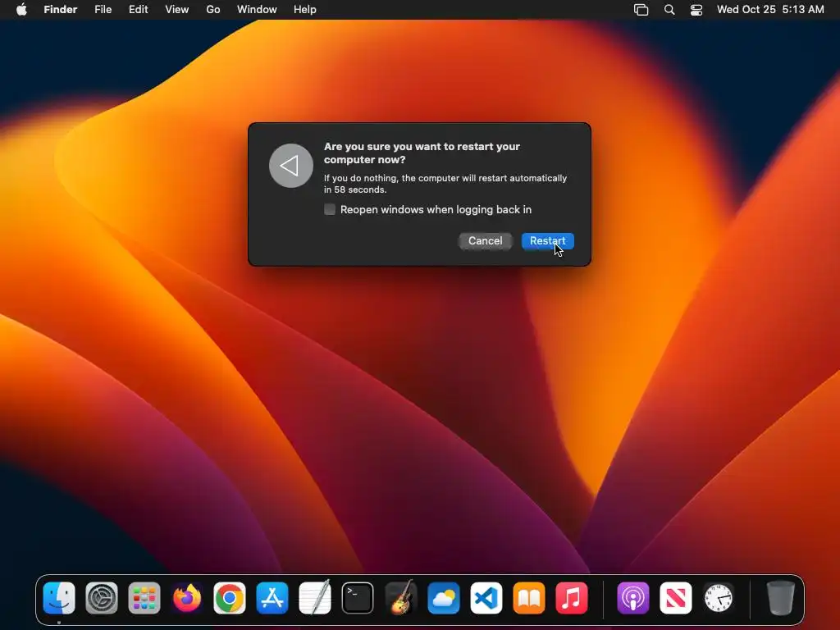Open Stage Manager windows icon in menu bar
Viewport: 840px width, 630px height.
(641, 10)
